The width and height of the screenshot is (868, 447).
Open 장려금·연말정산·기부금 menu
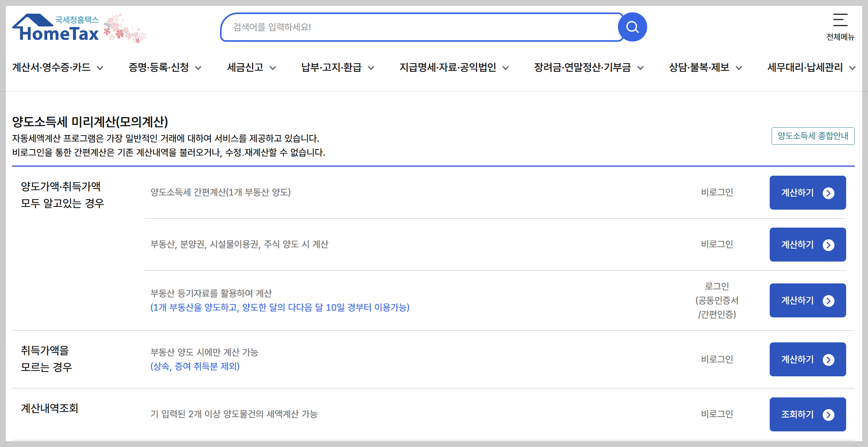582,68
